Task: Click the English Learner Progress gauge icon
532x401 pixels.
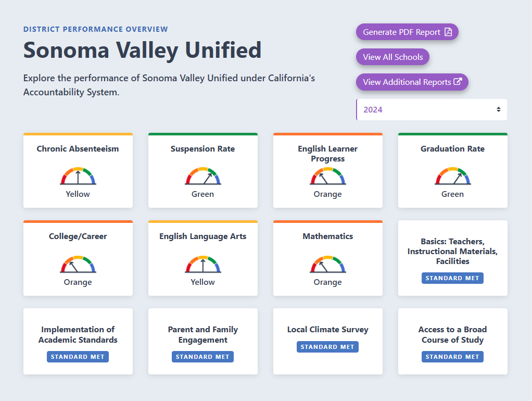Action: pos(328,176)
